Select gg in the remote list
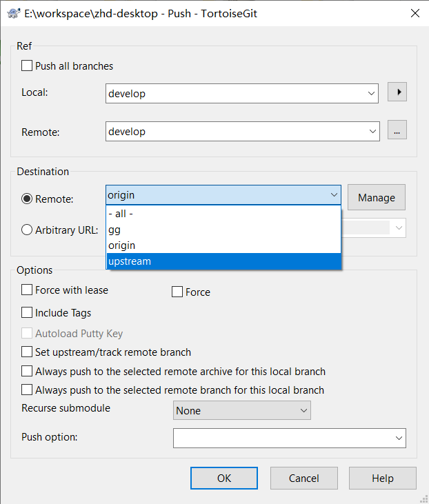 coord(223,230)
